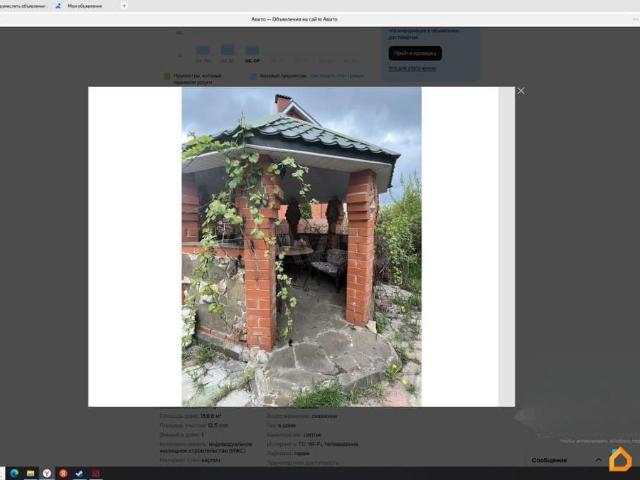Click the black button in the dimmed sidebar
640x480 pixels.
[x=415, y=53]
